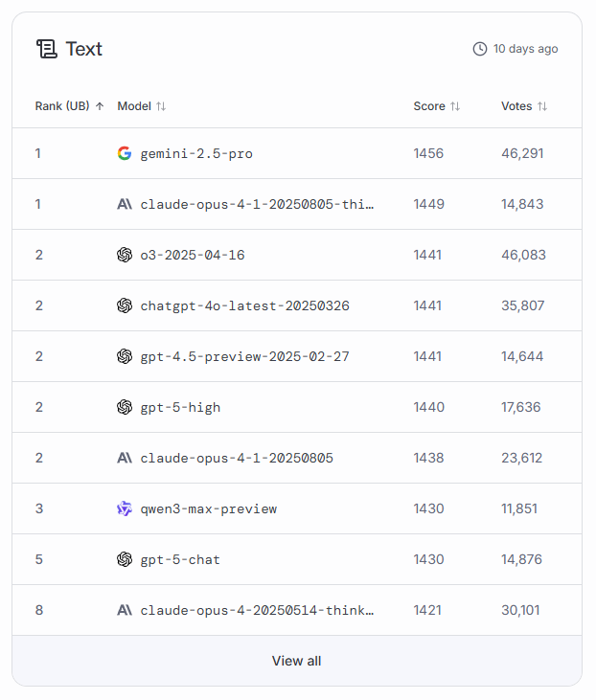Click the Google logo beside gemini-2.5-pro

click(x=125, y=153)
